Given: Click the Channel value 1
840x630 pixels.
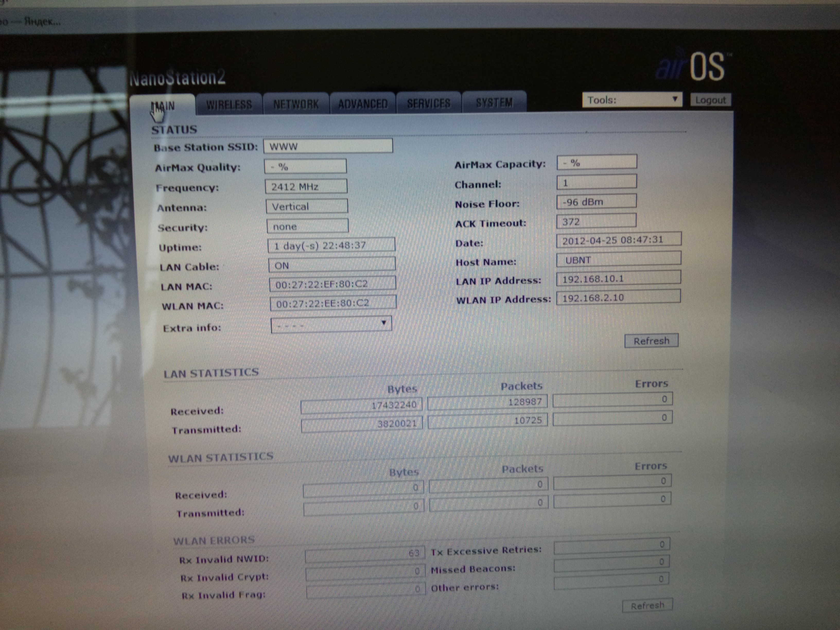Looking at the screenshot, I should (x=597, y=182).
